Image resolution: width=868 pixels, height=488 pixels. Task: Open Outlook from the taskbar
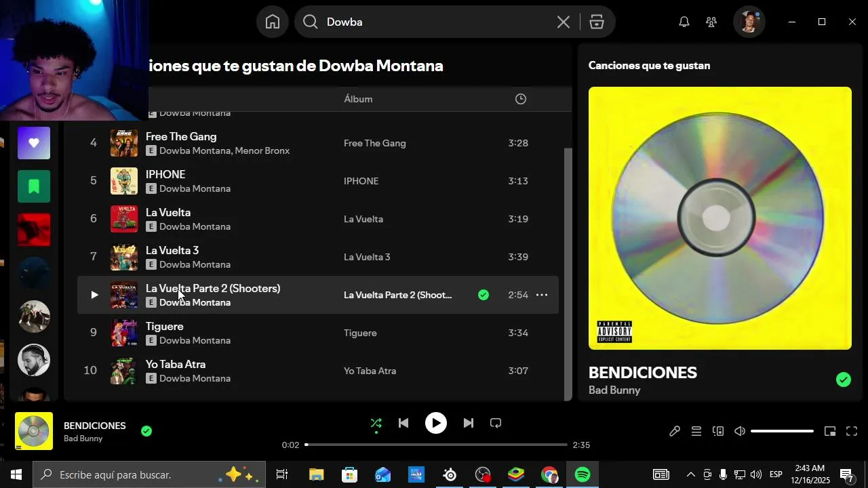click(382, 474)
